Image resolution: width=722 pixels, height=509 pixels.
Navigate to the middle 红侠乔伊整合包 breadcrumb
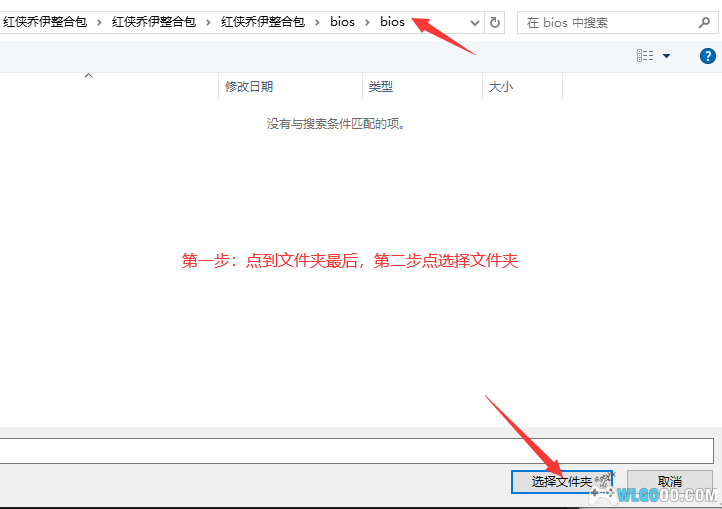click(x=153, y=22)
